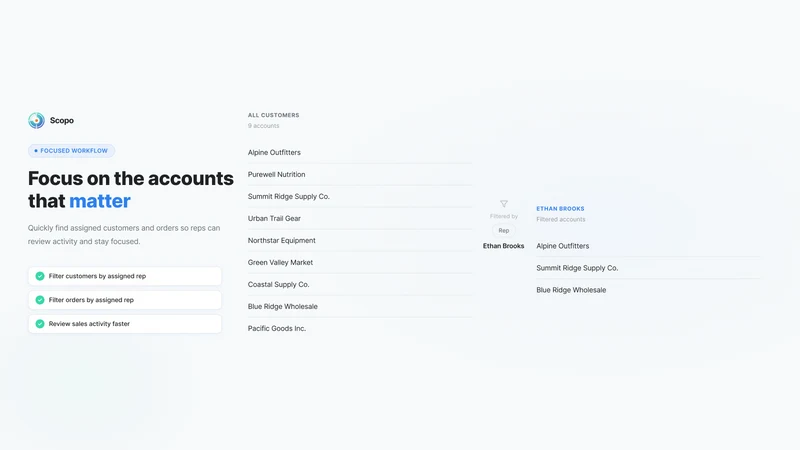Screen dimensions: 800x450
Task: Click the blue word matter in headline
Action: tap(100, 201)
